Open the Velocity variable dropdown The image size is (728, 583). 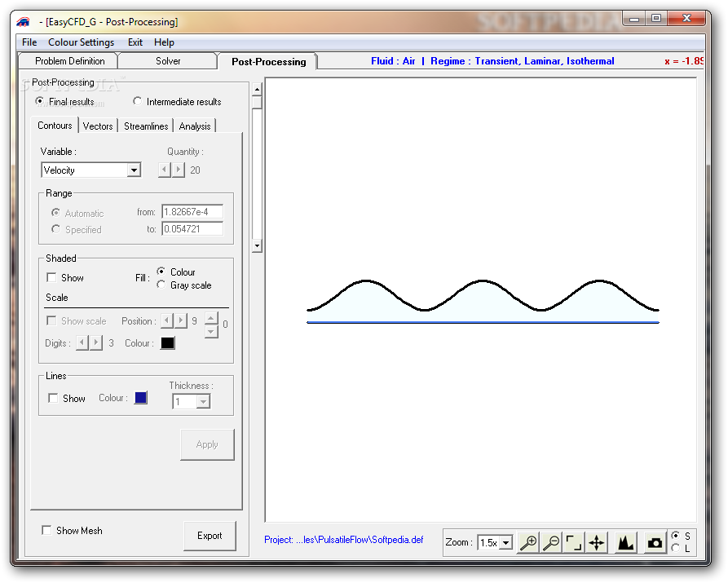pyautogui.click(x=134, y=170)
